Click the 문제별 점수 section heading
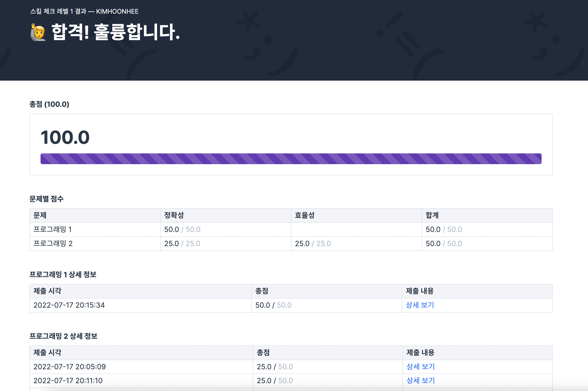This screenshot has height=391, width=588. (47, 199)
